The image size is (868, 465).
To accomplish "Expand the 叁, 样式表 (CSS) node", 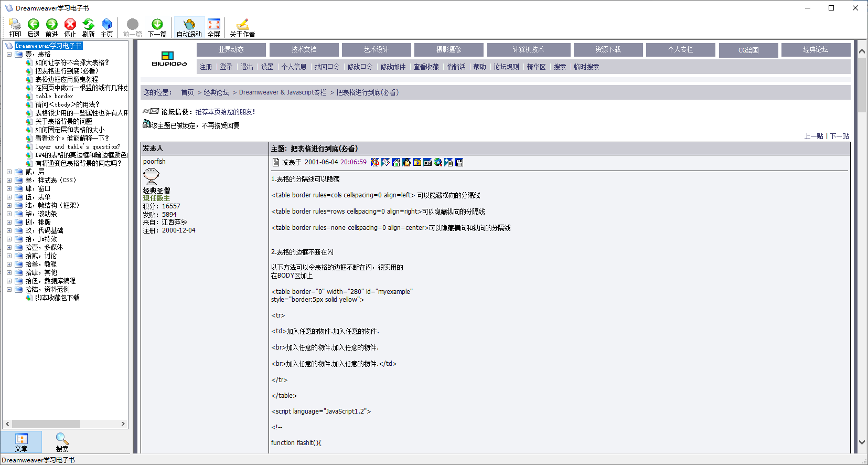I will [x=9, y=180].
